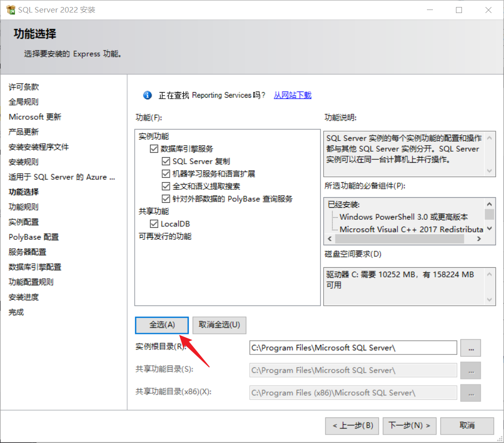504x443 pixels.
Task: Toggle 数据库引擎服务 checkbox
Action: 154,149
